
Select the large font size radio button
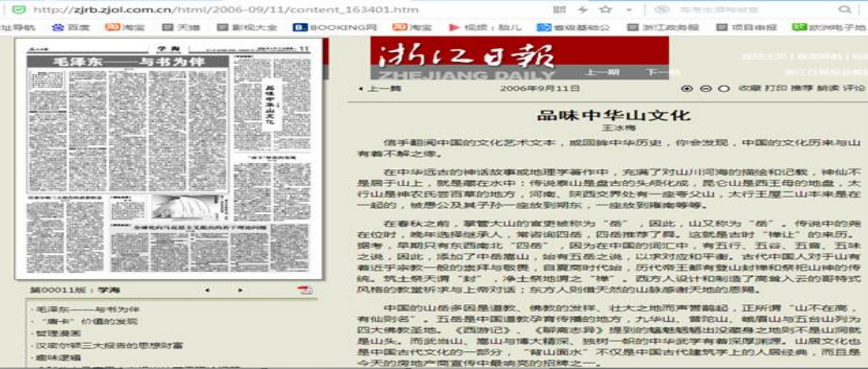coord(687,89)
